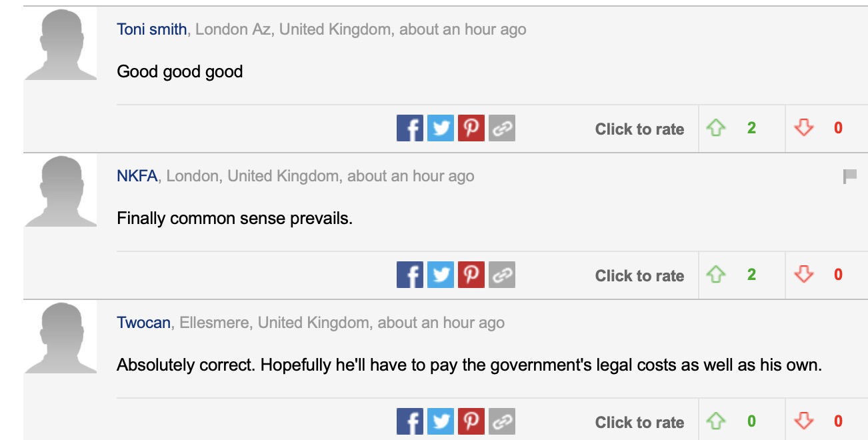Screen dimensions: 868x440
Task: Open Toni smith's user profile link
Action: (152, 29)
